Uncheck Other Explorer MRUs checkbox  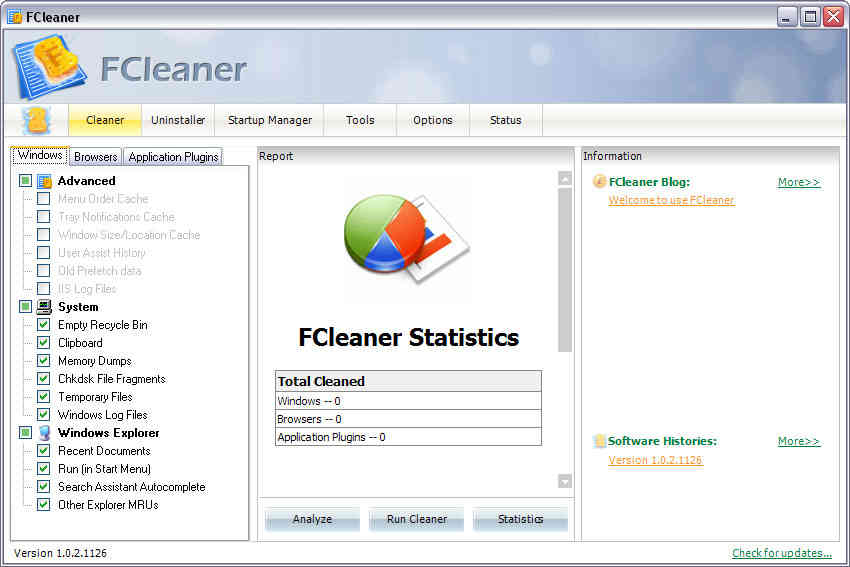[43, 504]
